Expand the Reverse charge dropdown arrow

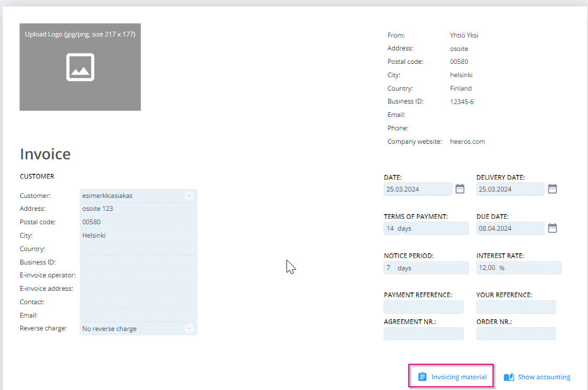click(x=189, y=328)
